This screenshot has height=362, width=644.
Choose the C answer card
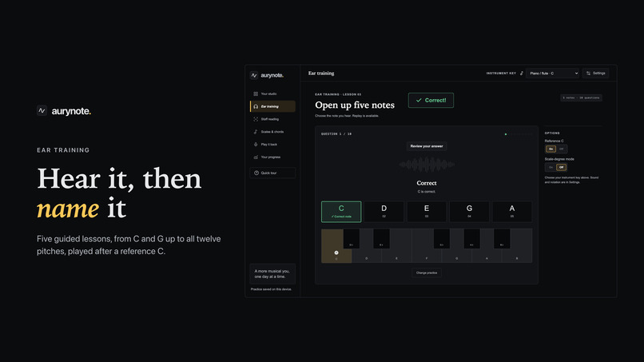tap(341, 212)
